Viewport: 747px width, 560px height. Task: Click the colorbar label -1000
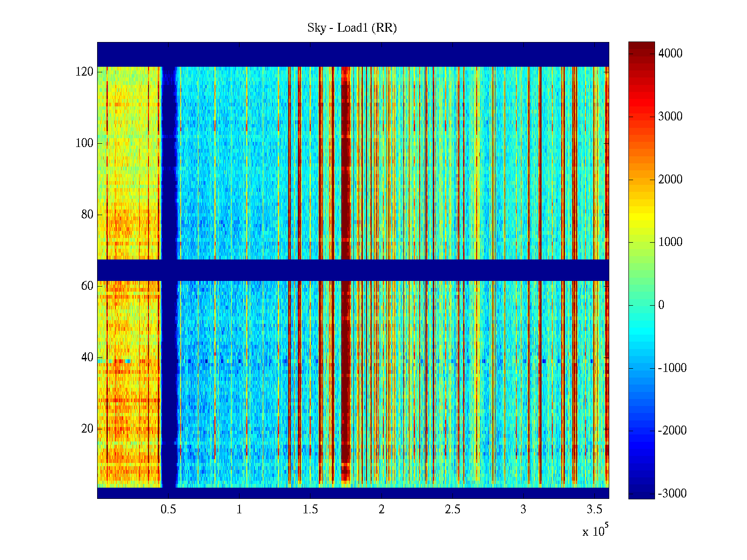[672, 368]
